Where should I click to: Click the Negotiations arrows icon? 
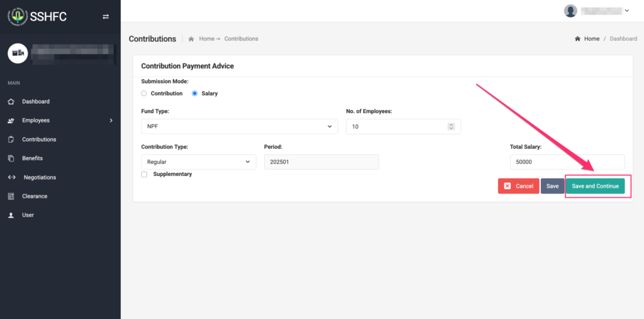tap(11, 177)
